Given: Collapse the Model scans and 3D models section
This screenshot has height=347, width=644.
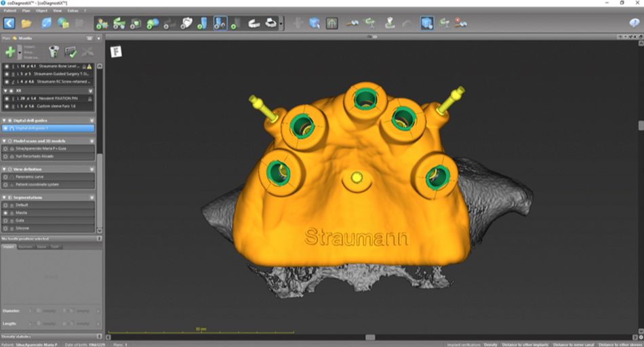Looking at the screenshot, I should tap(4, 141).
